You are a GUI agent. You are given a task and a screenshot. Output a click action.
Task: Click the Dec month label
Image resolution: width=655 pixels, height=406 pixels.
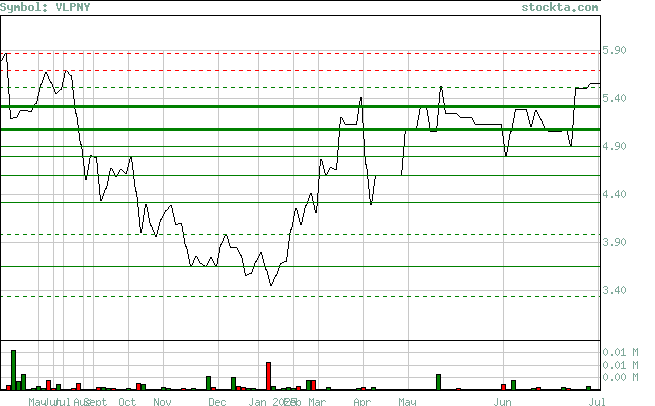coord(217,401)
